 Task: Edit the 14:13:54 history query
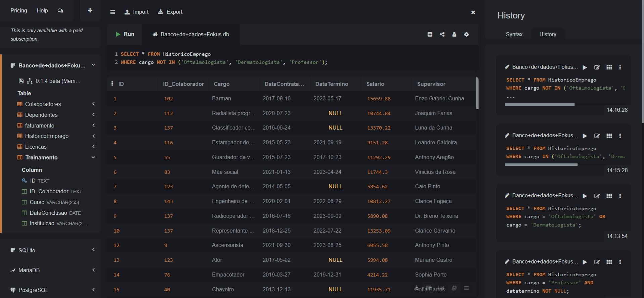[597, 196]
